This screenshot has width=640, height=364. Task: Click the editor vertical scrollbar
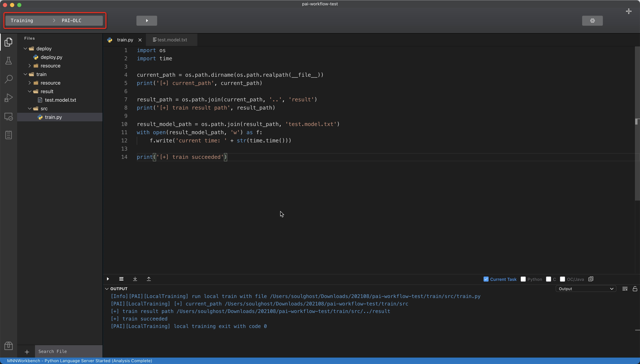point(637,123)
